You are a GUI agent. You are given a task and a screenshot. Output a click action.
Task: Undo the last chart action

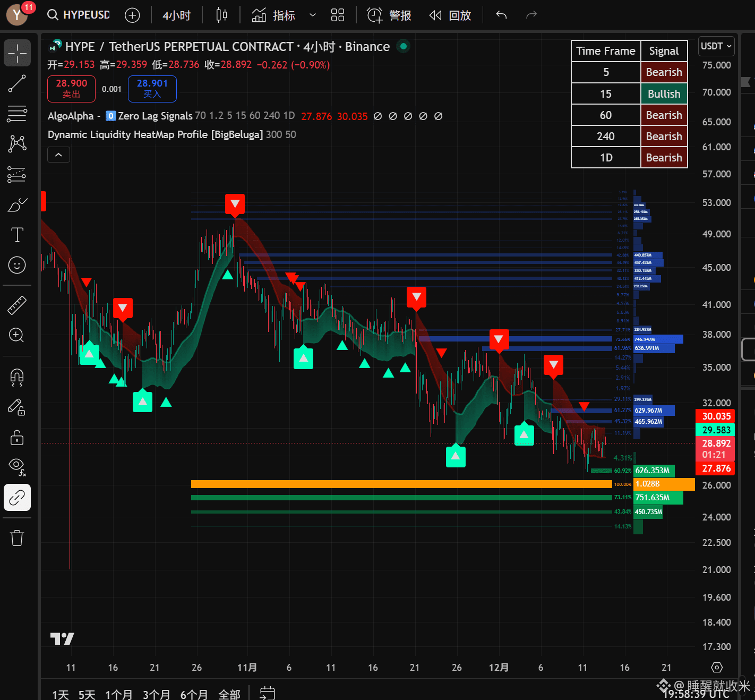coord(501,15)
